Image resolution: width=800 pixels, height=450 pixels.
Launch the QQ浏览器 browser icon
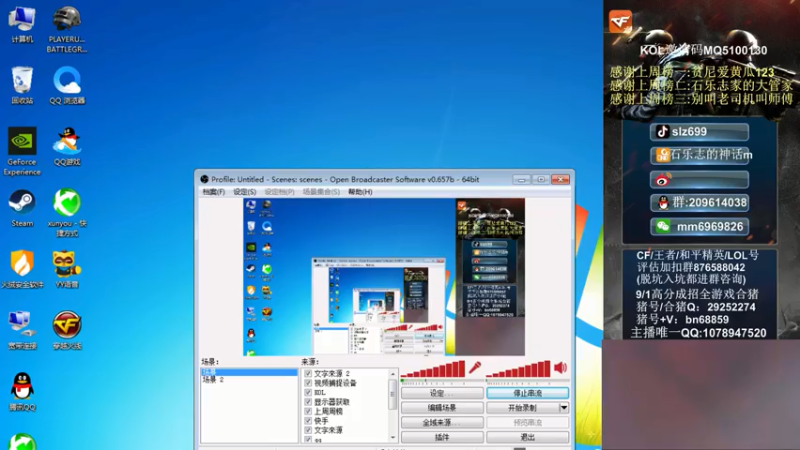point(67,85)
